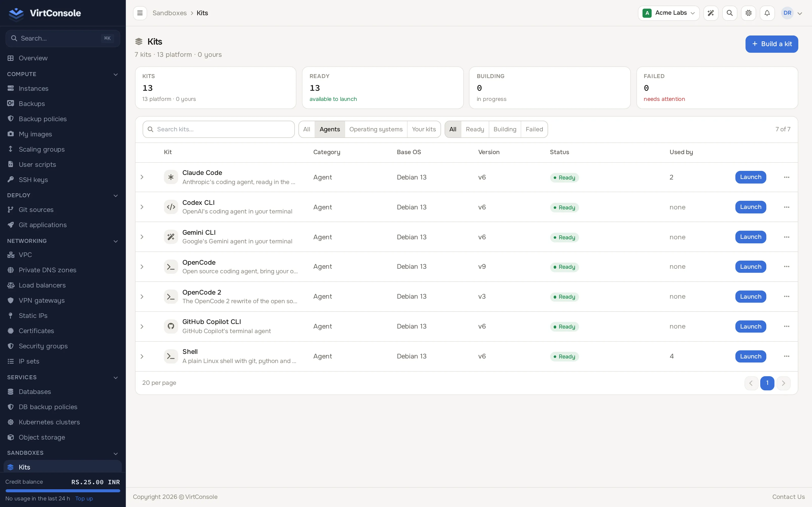Select the Failed status filter
The image size is (812, 507).
(534, 129)
